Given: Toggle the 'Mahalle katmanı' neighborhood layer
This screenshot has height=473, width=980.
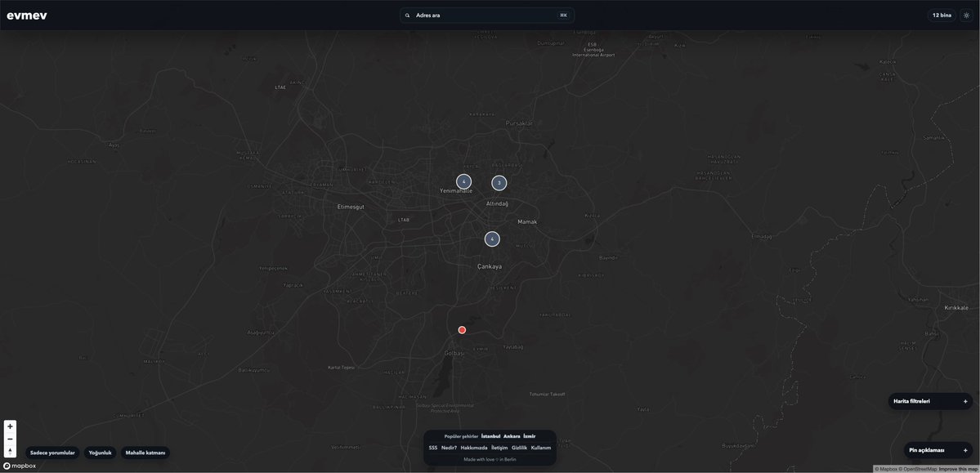Looking at the screenshot, I should coord(145,453).
